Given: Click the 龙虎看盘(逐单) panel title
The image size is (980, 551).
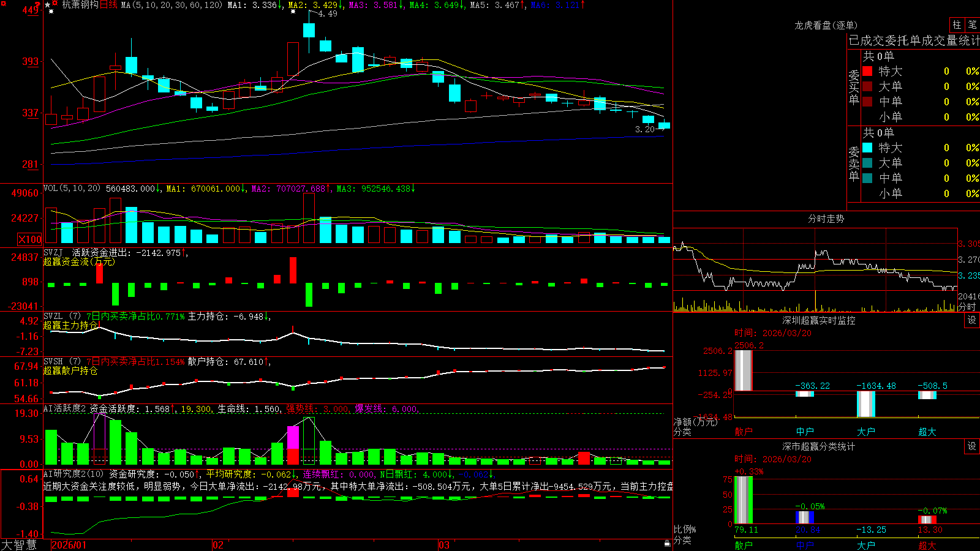Looking at the screenshot, I should [x=826, y=25].
